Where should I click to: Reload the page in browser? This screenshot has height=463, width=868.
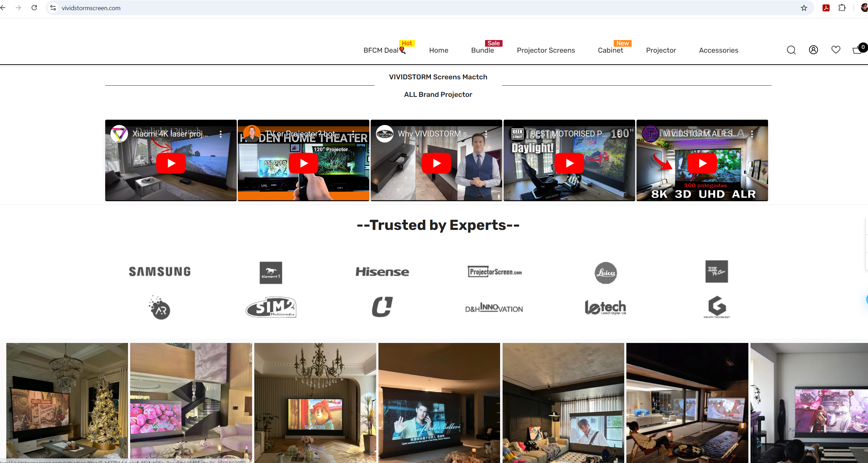(34, 8)
